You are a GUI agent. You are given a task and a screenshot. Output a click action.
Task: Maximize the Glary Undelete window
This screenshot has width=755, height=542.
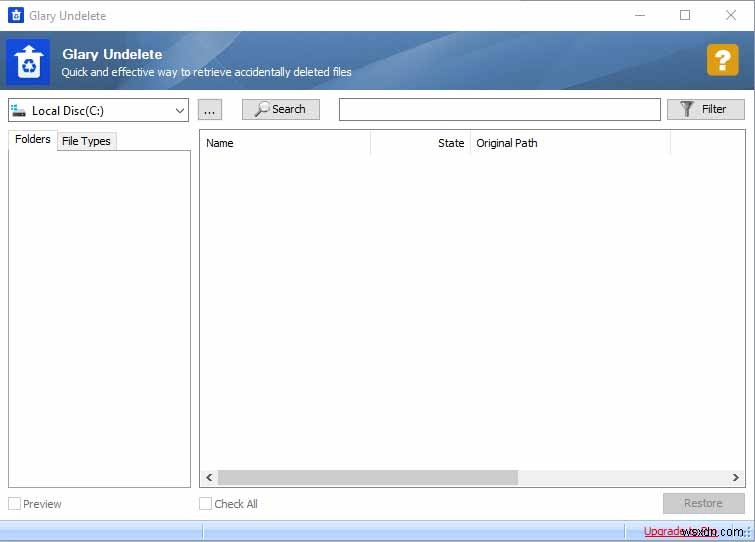coord(685,15)
